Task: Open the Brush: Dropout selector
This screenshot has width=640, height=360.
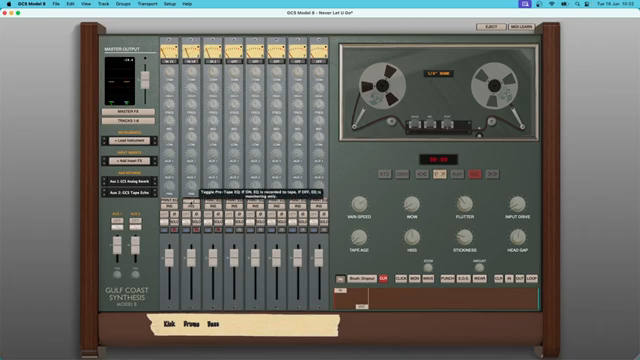Action: click(x=362, y=279)
